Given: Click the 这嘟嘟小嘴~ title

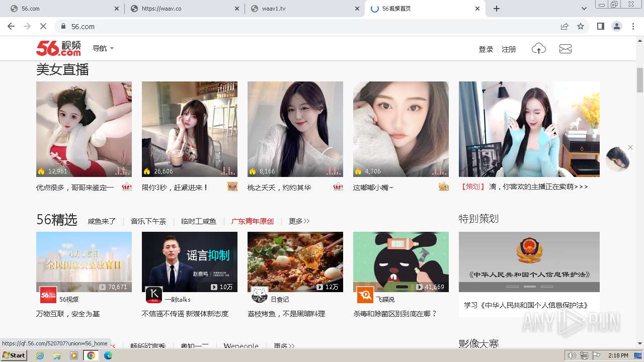Looking at the screenshot, I should point(373,187).
